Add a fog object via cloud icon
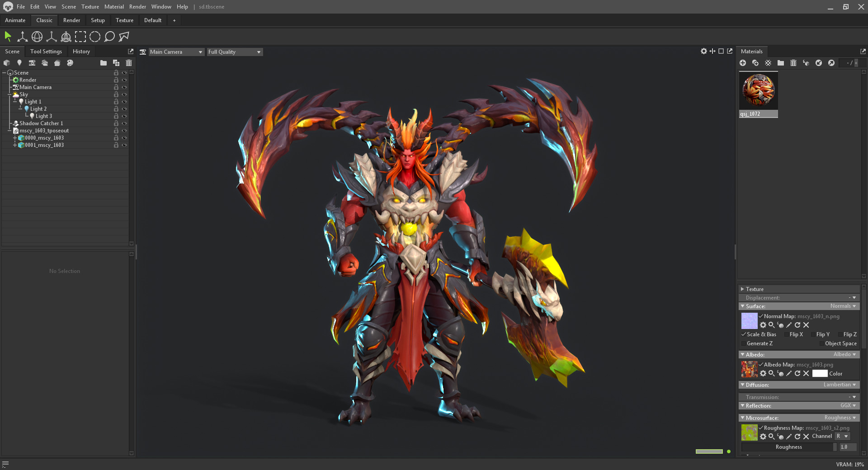 tap(45, 63)
